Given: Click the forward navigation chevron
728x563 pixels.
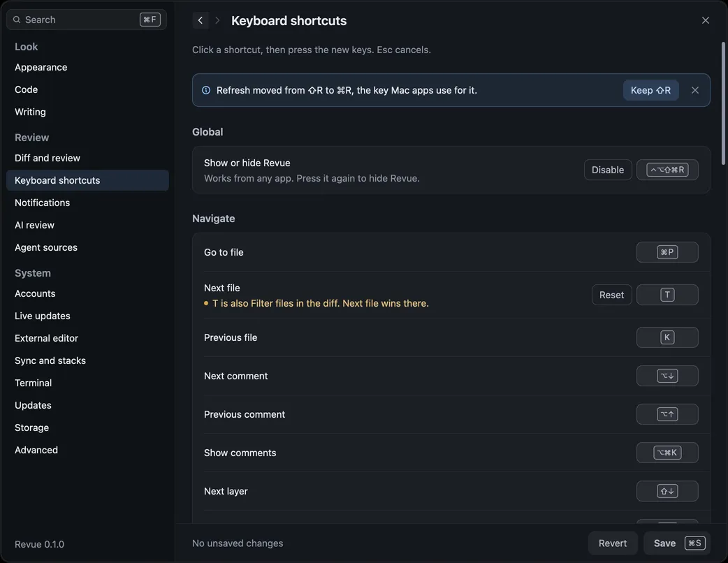Looking at the screenshot, I should click(217, 20).
